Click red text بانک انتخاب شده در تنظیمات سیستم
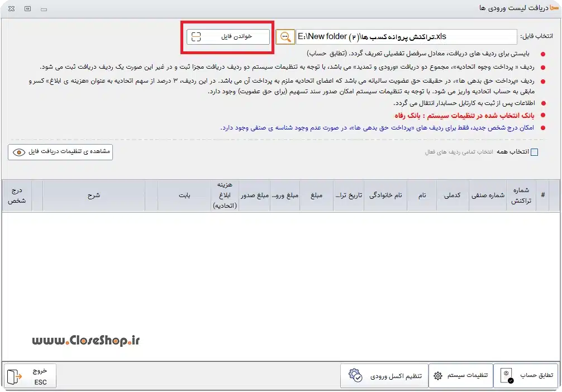 pyautogui.click(x=464, y=116)
